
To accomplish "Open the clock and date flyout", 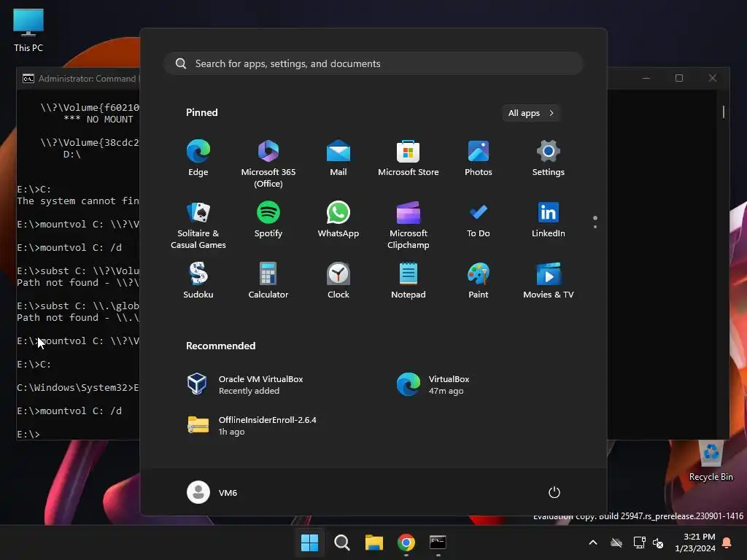I will (695, 542).
